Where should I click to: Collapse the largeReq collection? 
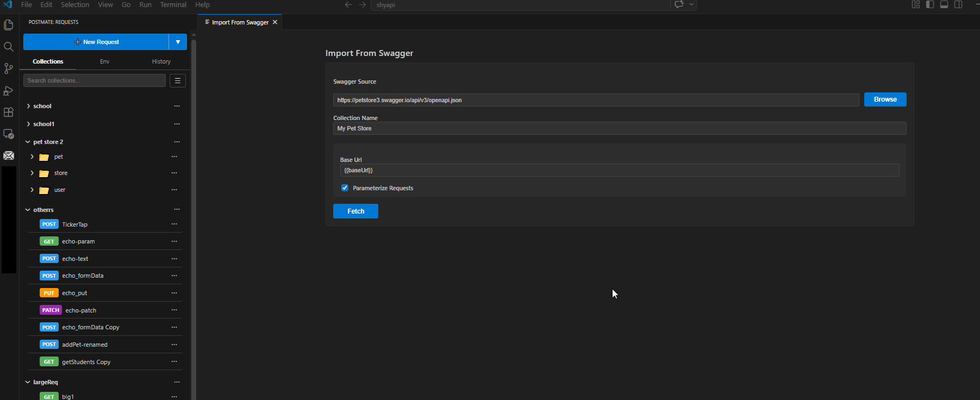28,382
